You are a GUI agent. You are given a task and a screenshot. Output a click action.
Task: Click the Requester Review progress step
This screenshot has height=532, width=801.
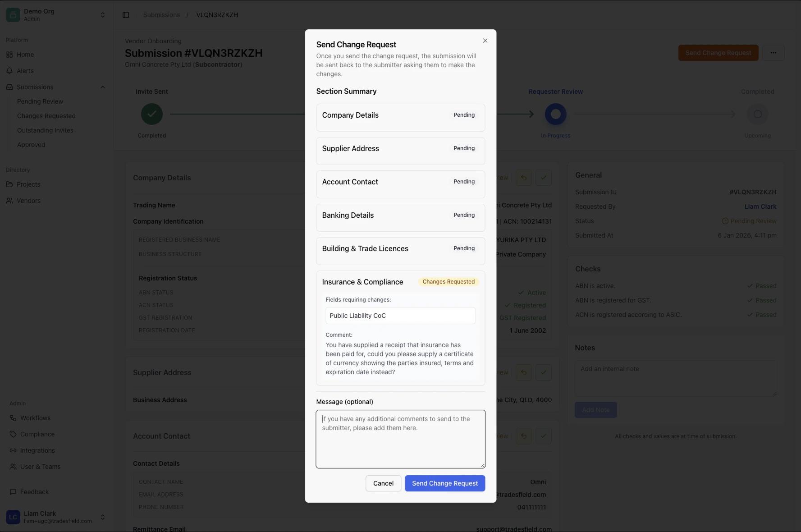tap(555, 114)
